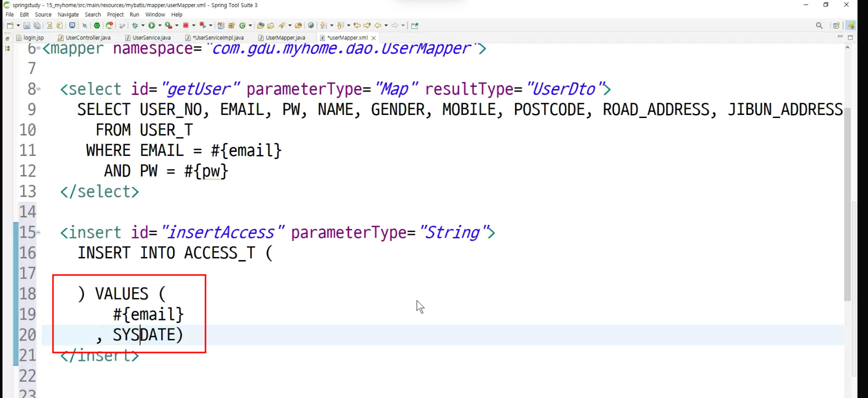Open the Window menu
Image resolution: width=868 pixels, height=398 pixels.
click(x=155, y=14)
